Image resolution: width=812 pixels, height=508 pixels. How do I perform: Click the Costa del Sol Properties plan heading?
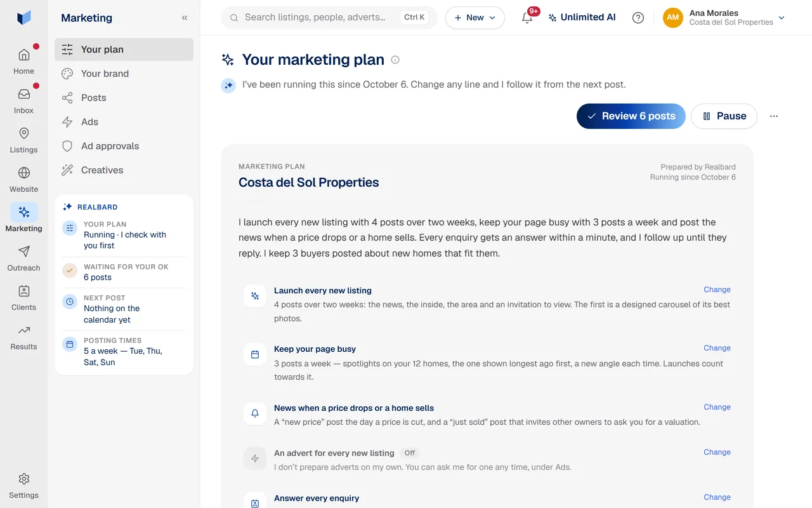point(309,182)
